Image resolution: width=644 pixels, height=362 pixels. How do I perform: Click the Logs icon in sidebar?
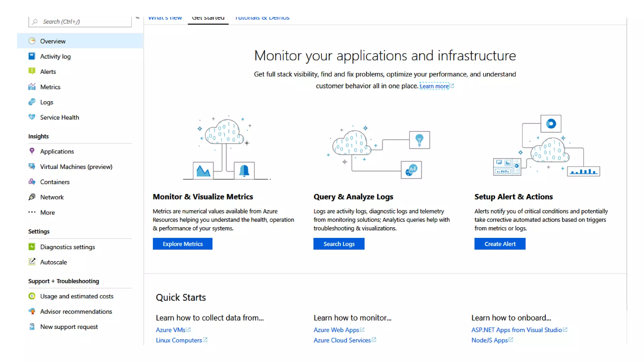click(32, 102)
